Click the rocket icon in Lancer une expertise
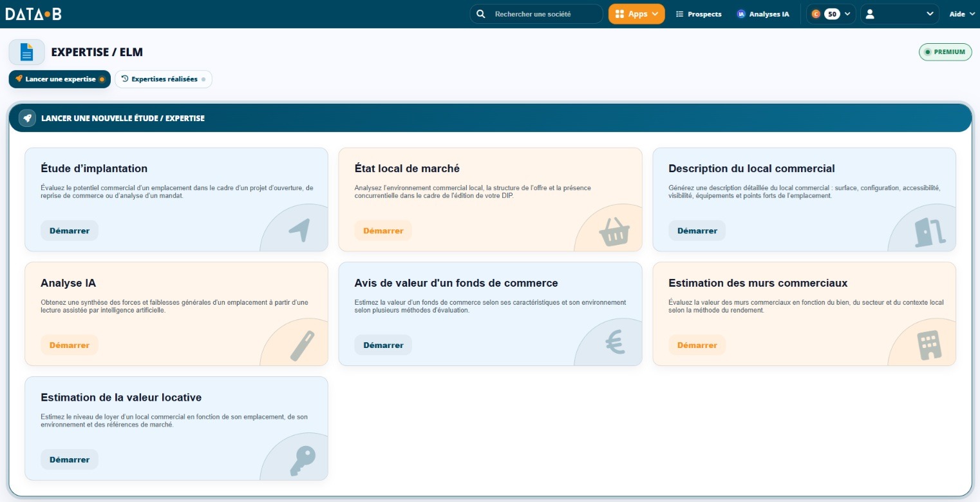Viewport: 980px width, 502px height. coord(19,79)
